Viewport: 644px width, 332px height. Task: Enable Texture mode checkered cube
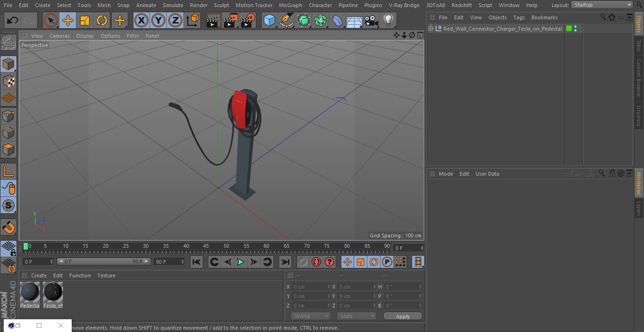(8, 81)
